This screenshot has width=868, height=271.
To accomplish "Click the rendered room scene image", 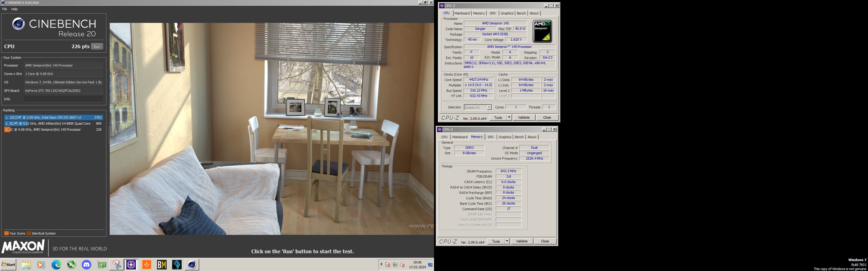I will coord(272,129).
